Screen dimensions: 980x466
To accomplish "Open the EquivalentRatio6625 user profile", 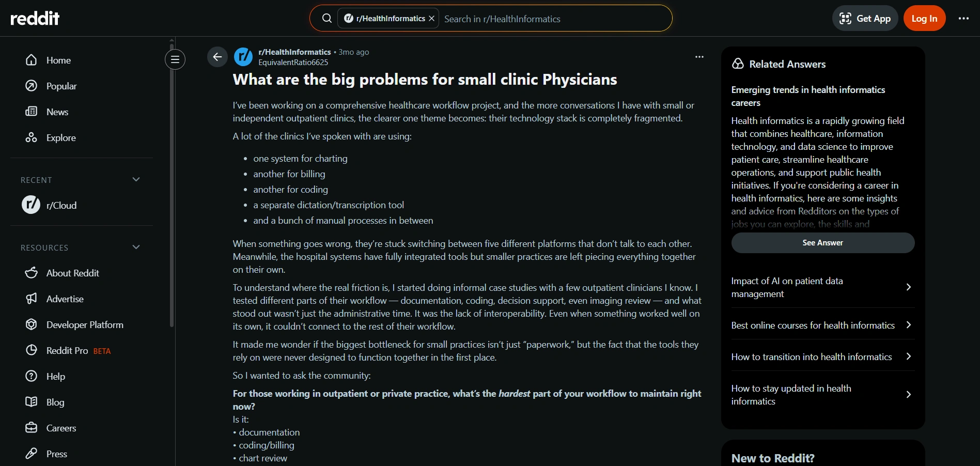I will pos(293,63).
